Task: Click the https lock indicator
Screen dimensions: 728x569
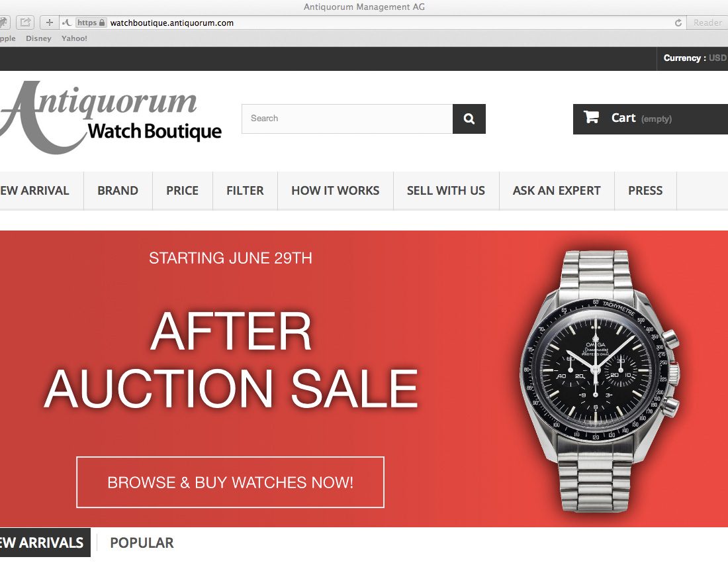Action: click(91, 23)
